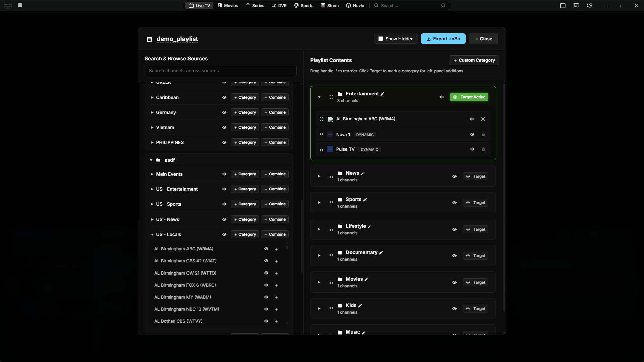
Task: Collapse the asdf folder
Action: 151,160
